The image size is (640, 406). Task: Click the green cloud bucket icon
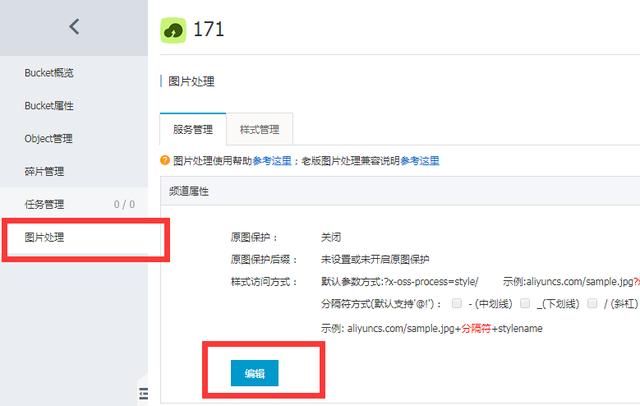click(x=173, y=30)
